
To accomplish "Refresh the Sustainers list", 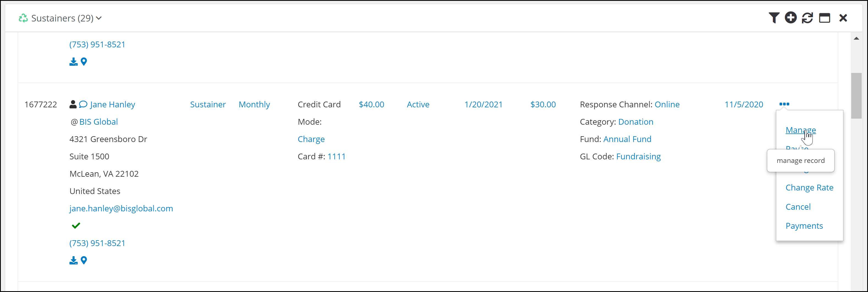I will click(x=807, y=18).
